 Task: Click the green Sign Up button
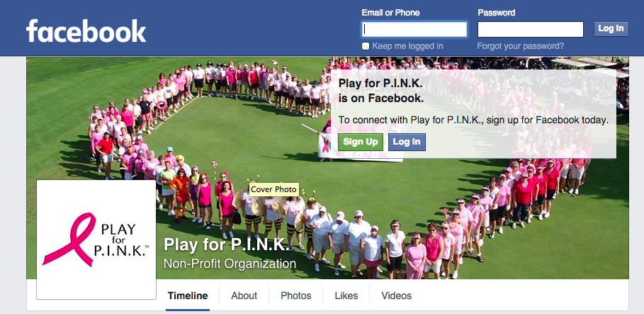[x=361, y=142]
